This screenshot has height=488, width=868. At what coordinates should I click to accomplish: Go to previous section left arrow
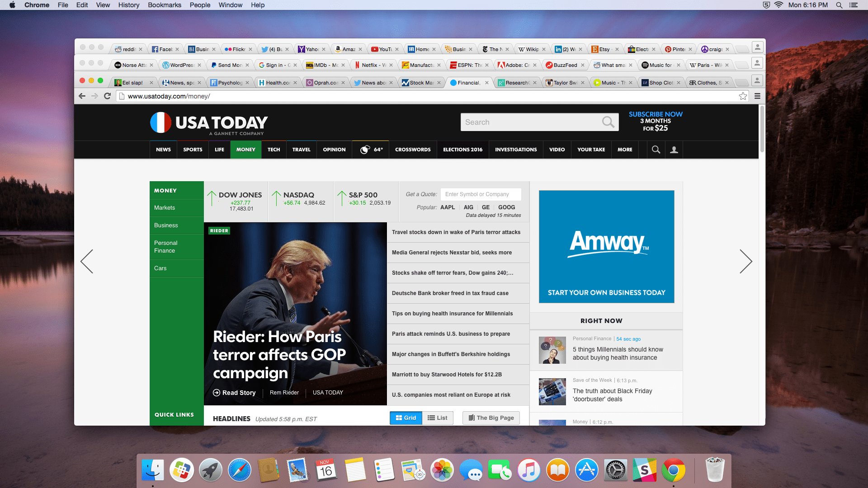point(87,261)
